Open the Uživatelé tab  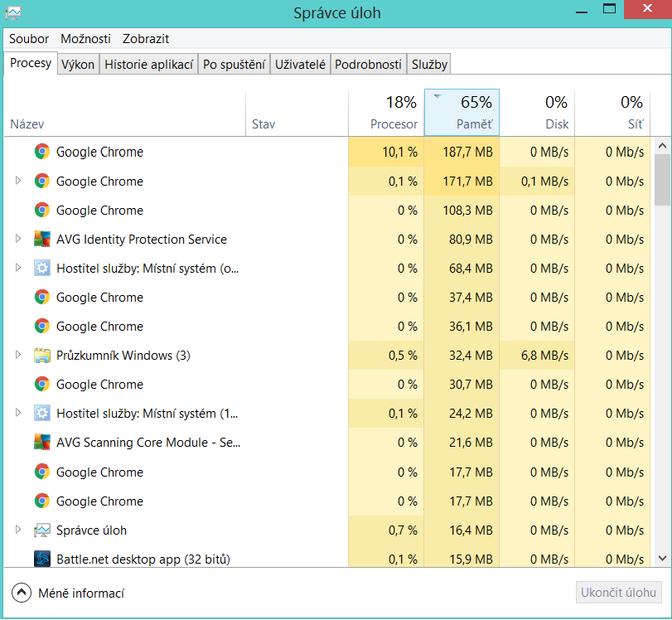click(301, 65)
